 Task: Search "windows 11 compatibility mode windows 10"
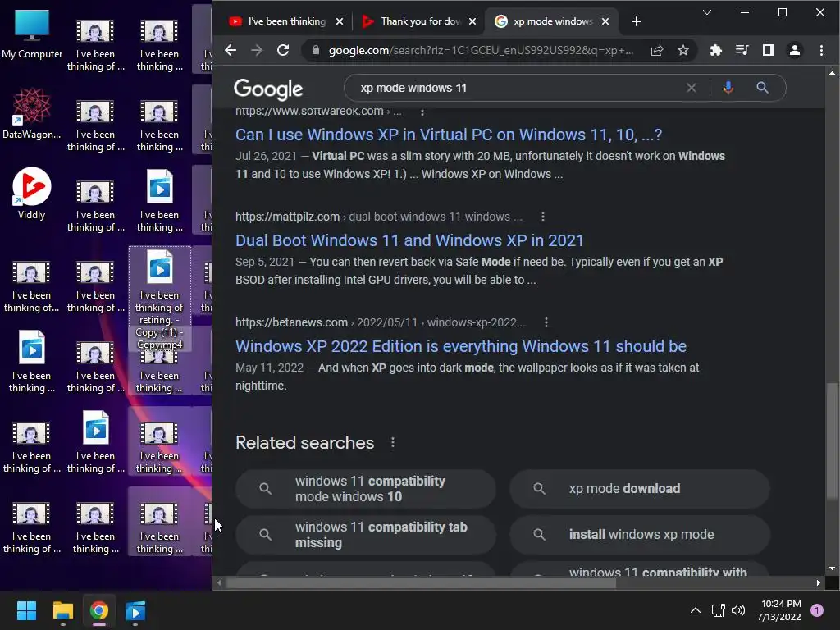click(x=366, y=489)
